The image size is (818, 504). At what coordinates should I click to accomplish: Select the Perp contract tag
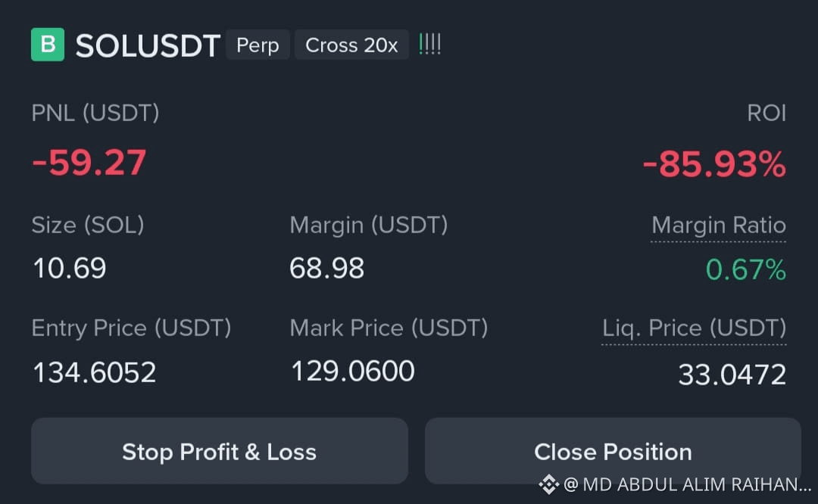258,45
